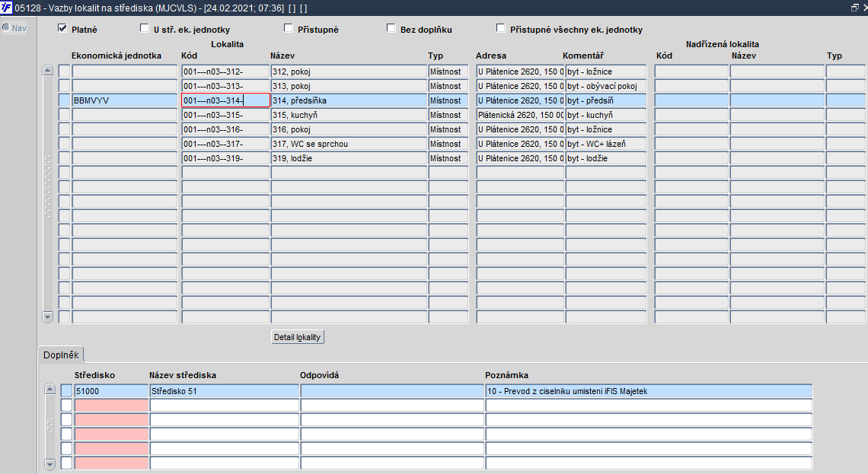Select the 317, WC se sprchou name field

(349, 144)
